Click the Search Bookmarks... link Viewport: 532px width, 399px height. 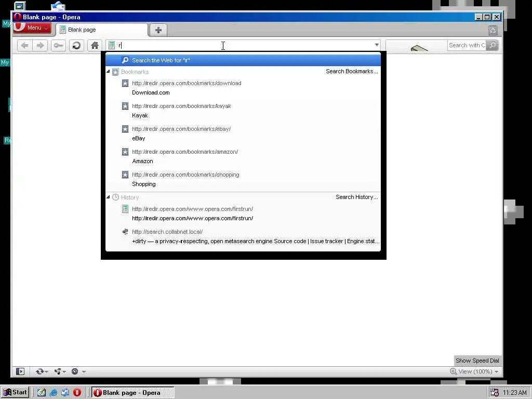click(x=352, y=71)
